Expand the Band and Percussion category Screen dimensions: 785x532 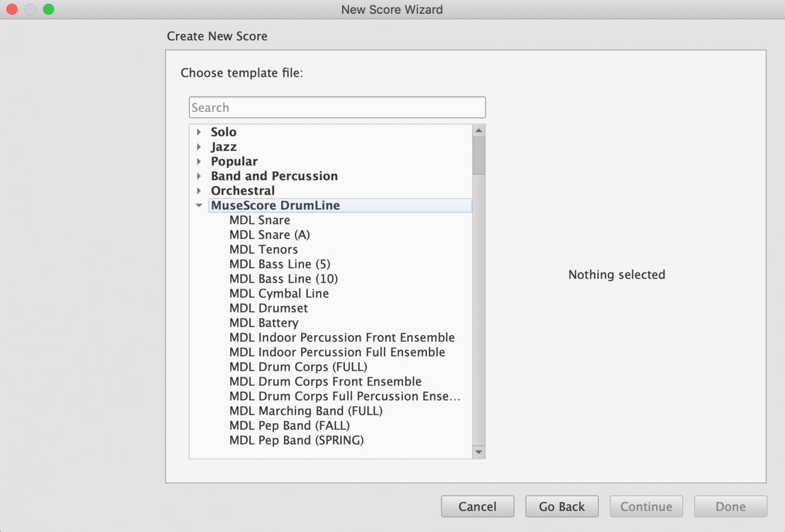click(x=199, y=176)
